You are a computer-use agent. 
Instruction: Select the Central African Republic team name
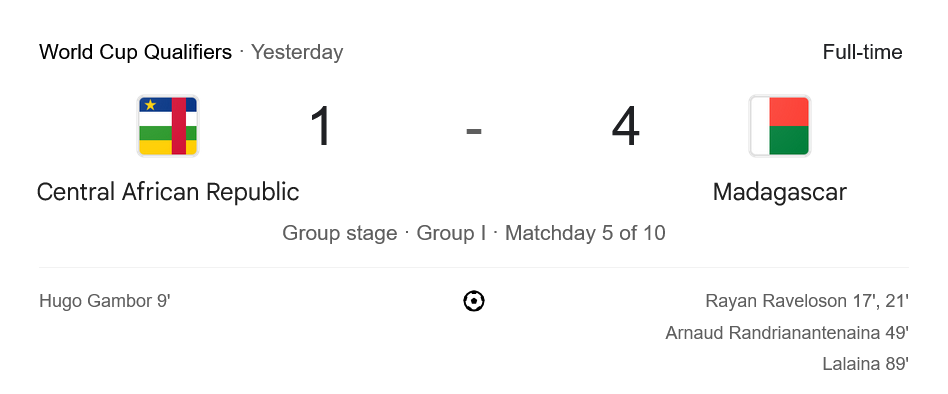click(168, 192)
